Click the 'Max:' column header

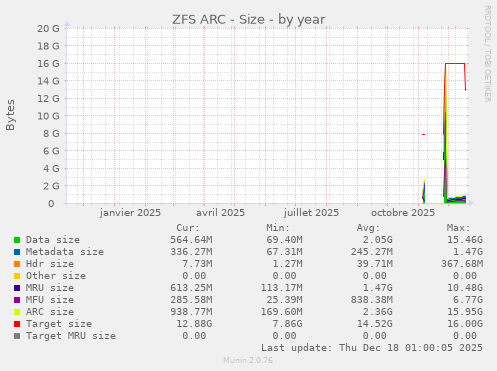point(458,228)
